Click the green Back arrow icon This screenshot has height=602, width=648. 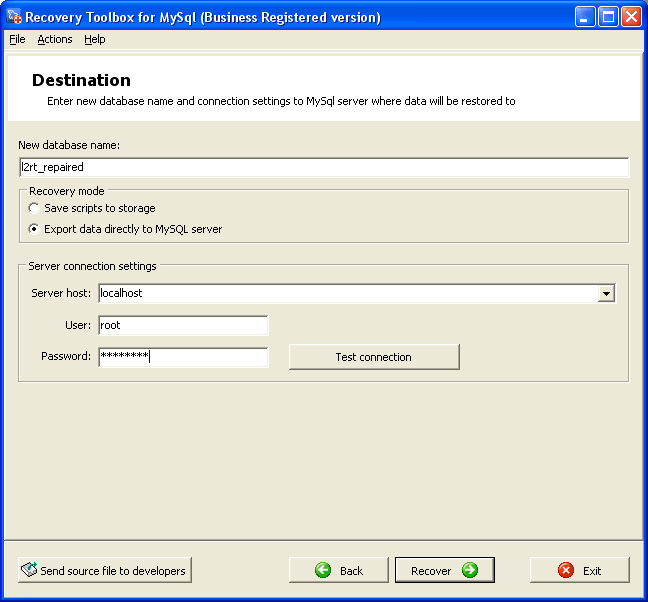click(323, 570)
